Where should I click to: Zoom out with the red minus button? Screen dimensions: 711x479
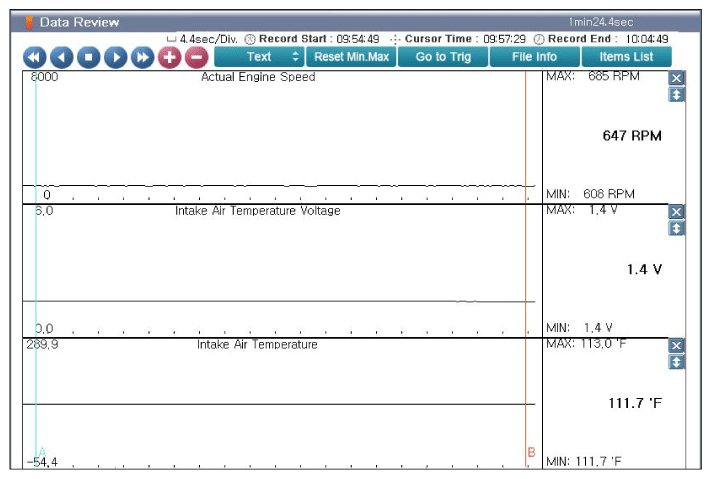coord(197,57)
